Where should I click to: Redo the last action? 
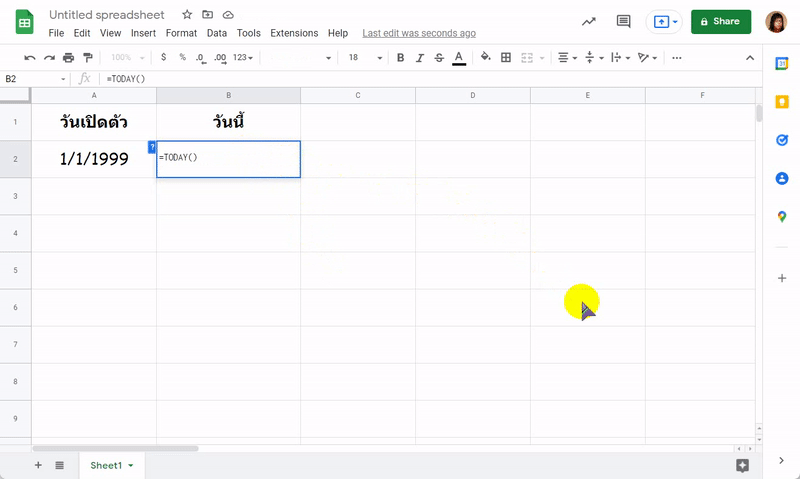[49, 58]
